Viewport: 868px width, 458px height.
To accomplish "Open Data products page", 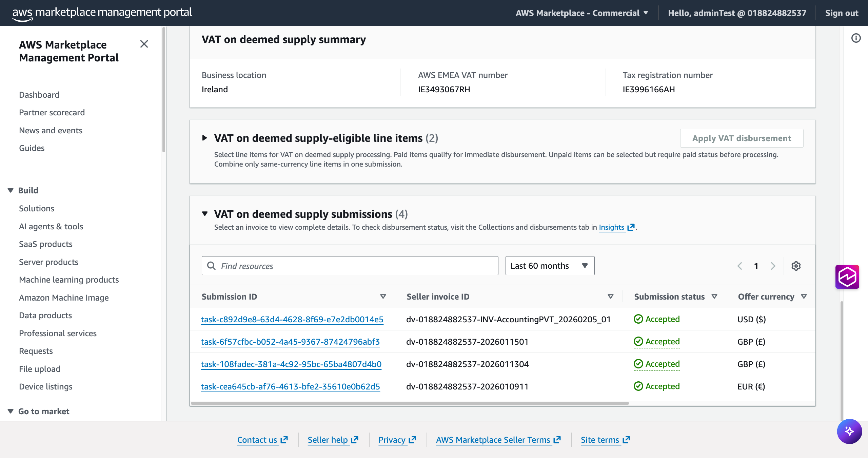I will click(x=45, y=315).
